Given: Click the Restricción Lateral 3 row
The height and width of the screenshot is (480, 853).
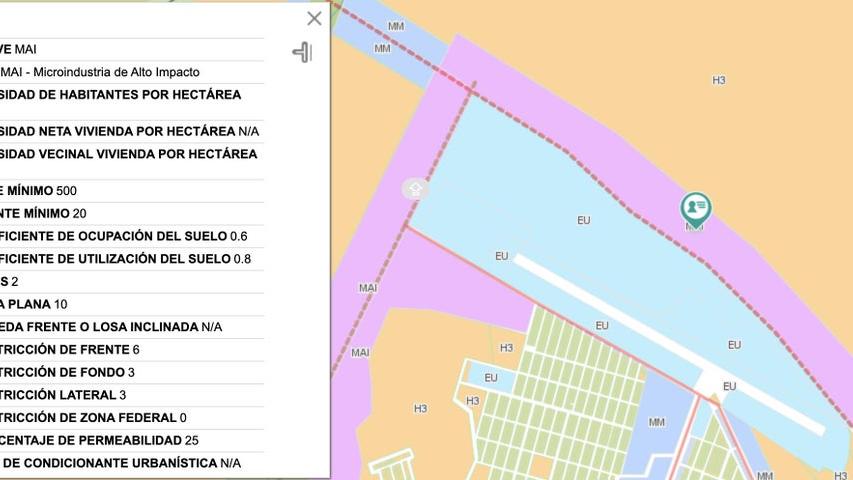Looking at the screenshot, I should tap(64, 395).
